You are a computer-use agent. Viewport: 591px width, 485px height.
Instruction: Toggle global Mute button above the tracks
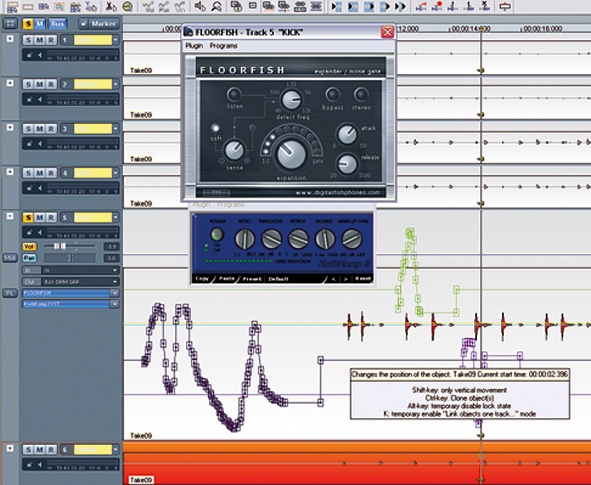point(40,24)
